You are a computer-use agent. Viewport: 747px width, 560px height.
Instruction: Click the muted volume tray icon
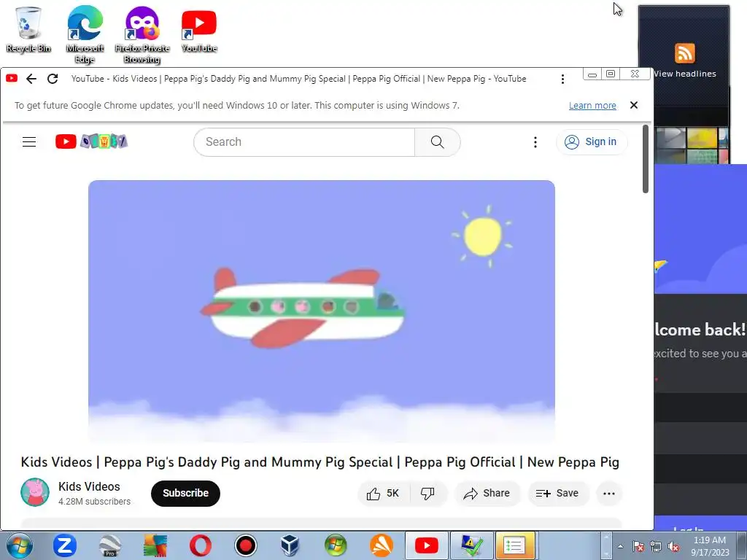[x=673, y=546]
